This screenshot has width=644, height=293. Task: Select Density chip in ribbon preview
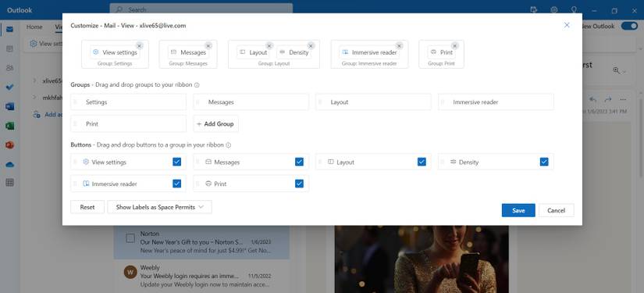point(294,52)
